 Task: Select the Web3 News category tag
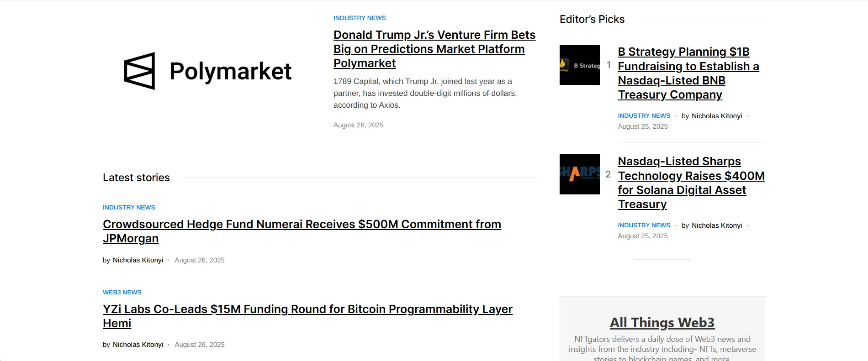click(122, 293)
